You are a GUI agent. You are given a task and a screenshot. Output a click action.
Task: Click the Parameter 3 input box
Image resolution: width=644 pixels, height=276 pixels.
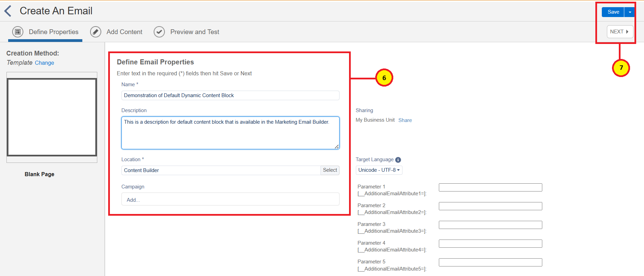490,225
